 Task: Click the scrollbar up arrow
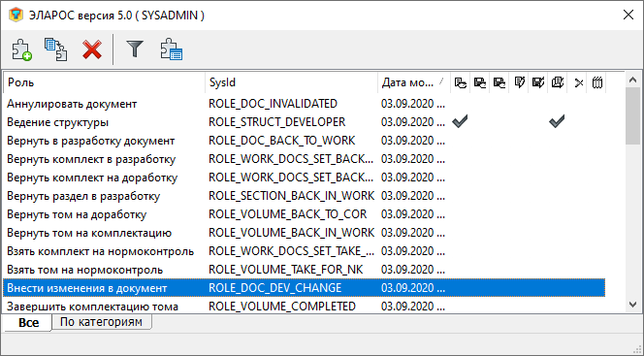[633, 81]
